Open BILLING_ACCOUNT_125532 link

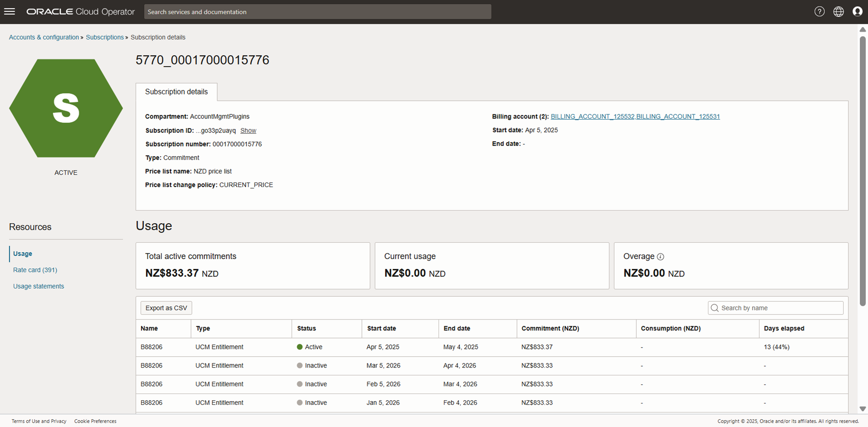592,117
